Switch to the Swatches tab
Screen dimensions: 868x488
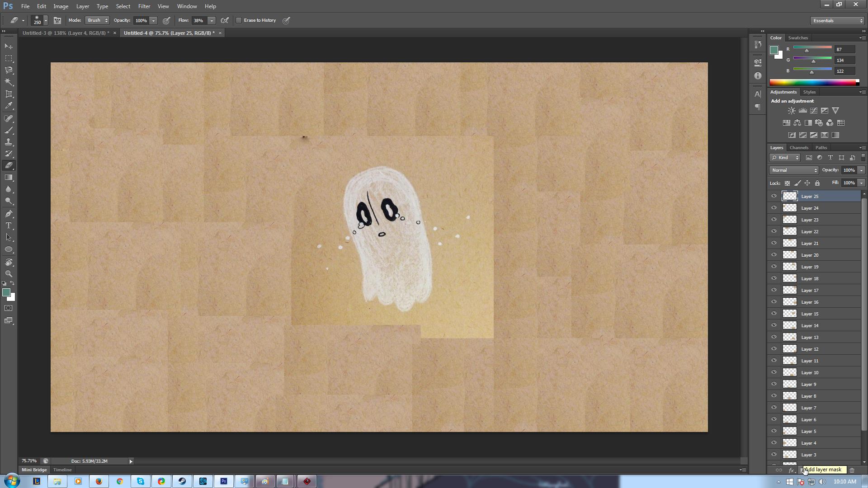(798, 38)
